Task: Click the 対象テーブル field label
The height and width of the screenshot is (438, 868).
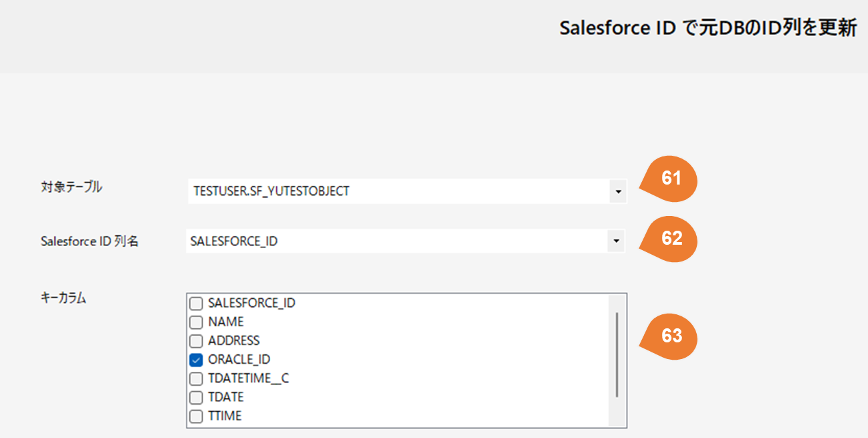Action: pyautogui.click(x=72, y=187)
